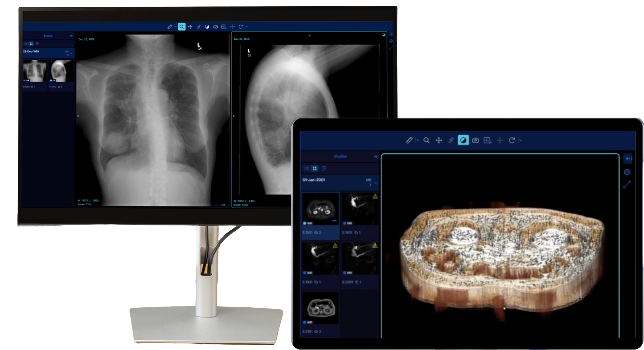This screenshot has height=350, width=644.
Task: Switch the monitor study list to list view
Action: pyautogui.click(x=26, y=44)
